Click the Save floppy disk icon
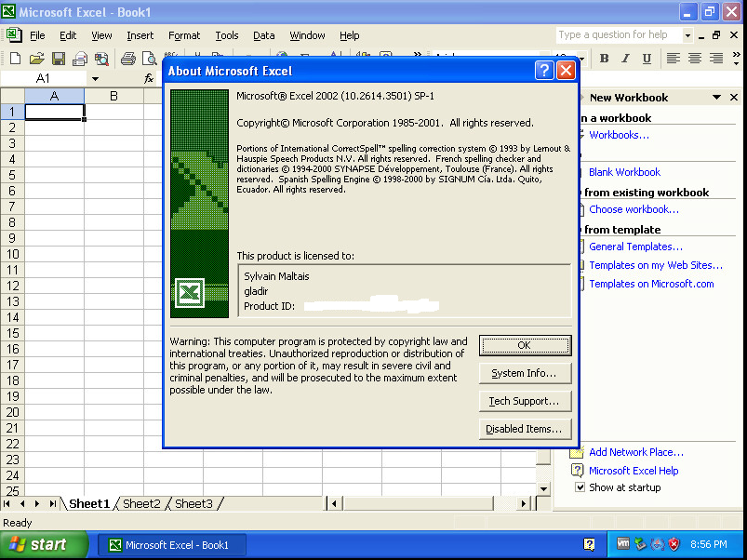 point(59,59)
